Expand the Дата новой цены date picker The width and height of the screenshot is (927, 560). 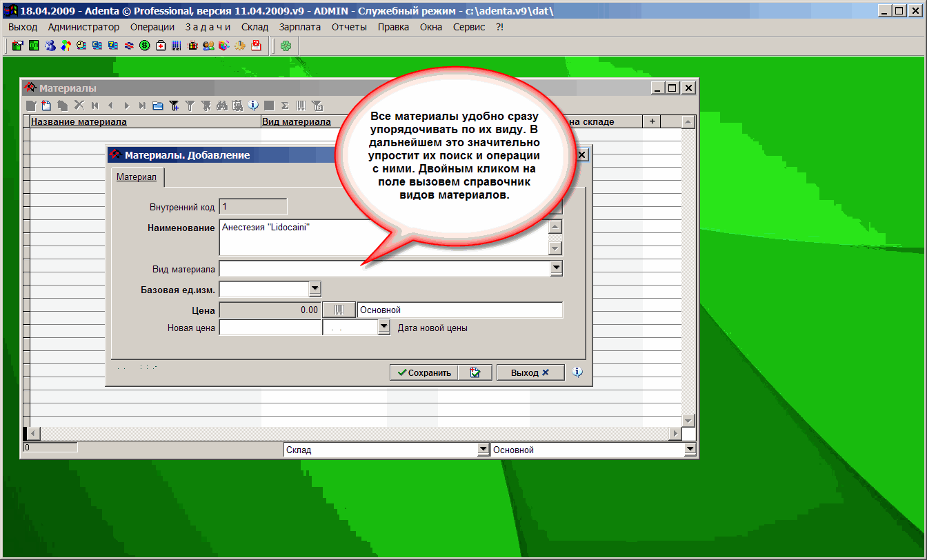385,328
